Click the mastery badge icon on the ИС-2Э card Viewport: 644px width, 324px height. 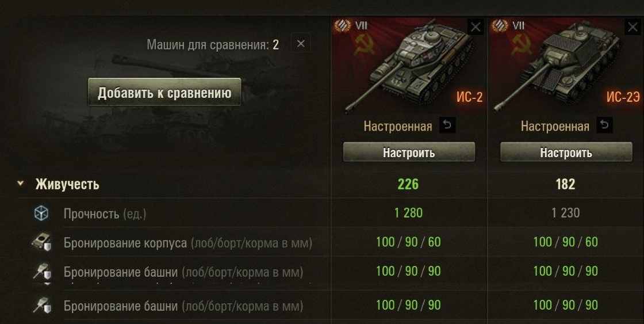point(500,26)
